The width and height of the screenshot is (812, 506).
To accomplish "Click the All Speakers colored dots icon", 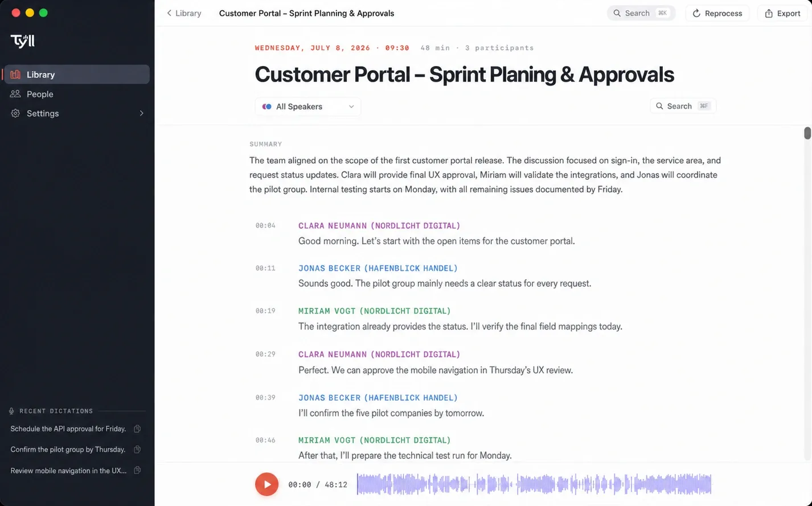I will coord(266,106).
